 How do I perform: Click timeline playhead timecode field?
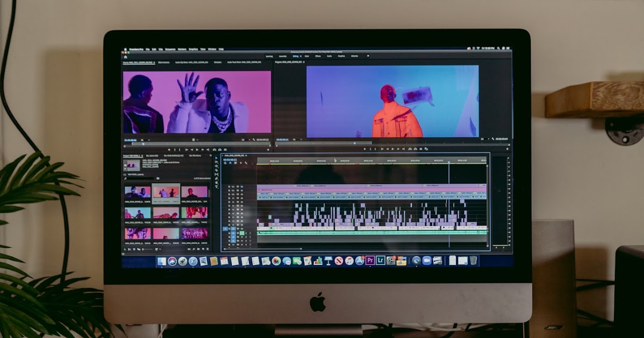click(x=230, y=159)
